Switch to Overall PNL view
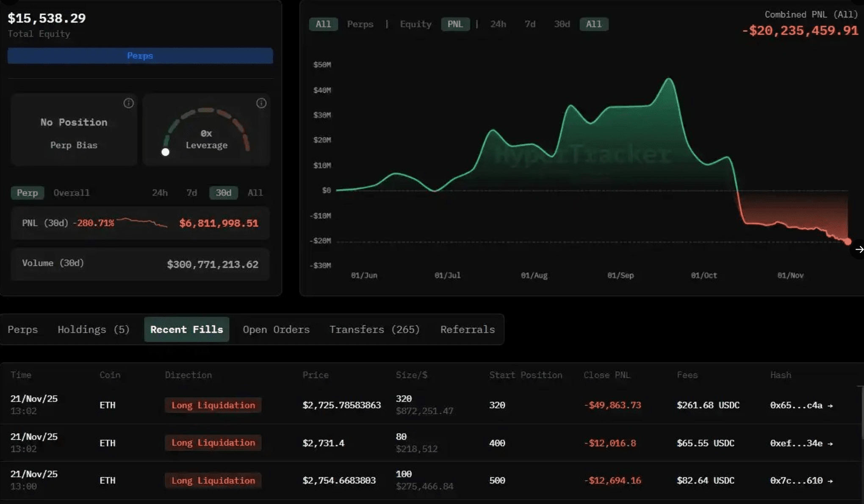Screen dimensions: 864x504 [71, 193]
